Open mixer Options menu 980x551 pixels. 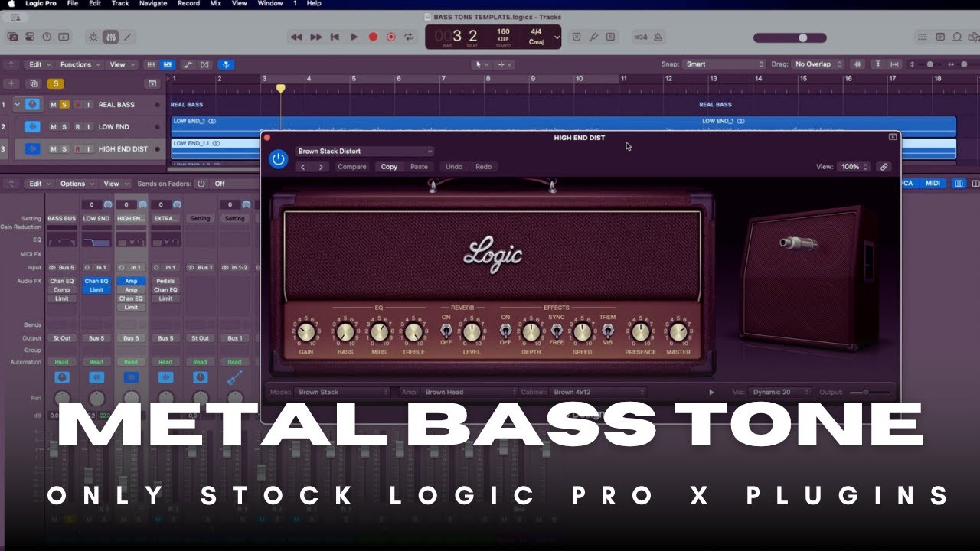coord(77,184)
